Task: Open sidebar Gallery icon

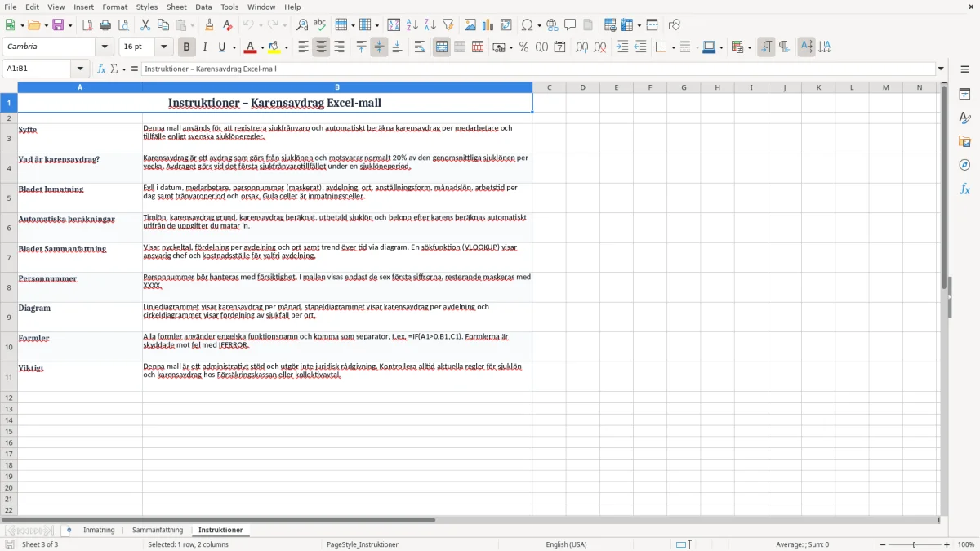Action: pos(964,141)
